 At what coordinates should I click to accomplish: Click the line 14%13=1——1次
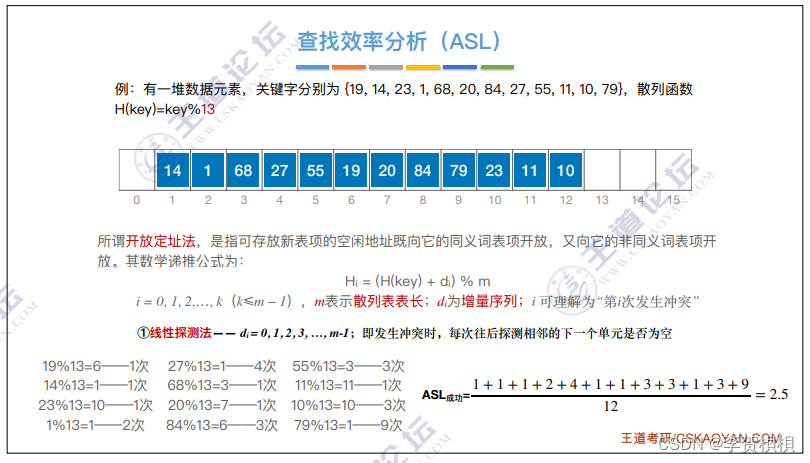click(96, 385)
